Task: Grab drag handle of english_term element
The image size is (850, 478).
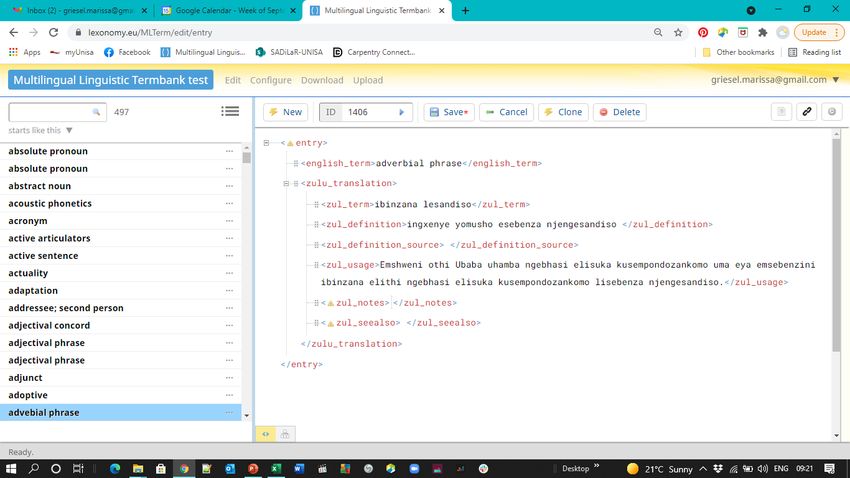Action: 295,164
